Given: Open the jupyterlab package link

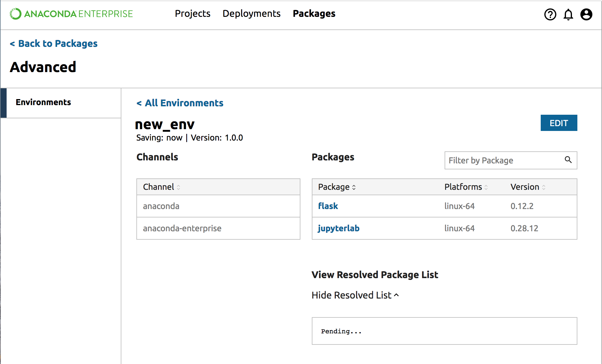Looking at the screenshot, I should [339, 228].
